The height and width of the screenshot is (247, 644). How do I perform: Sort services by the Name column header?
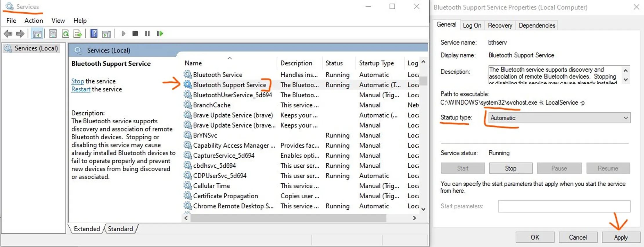pos(193,63)
